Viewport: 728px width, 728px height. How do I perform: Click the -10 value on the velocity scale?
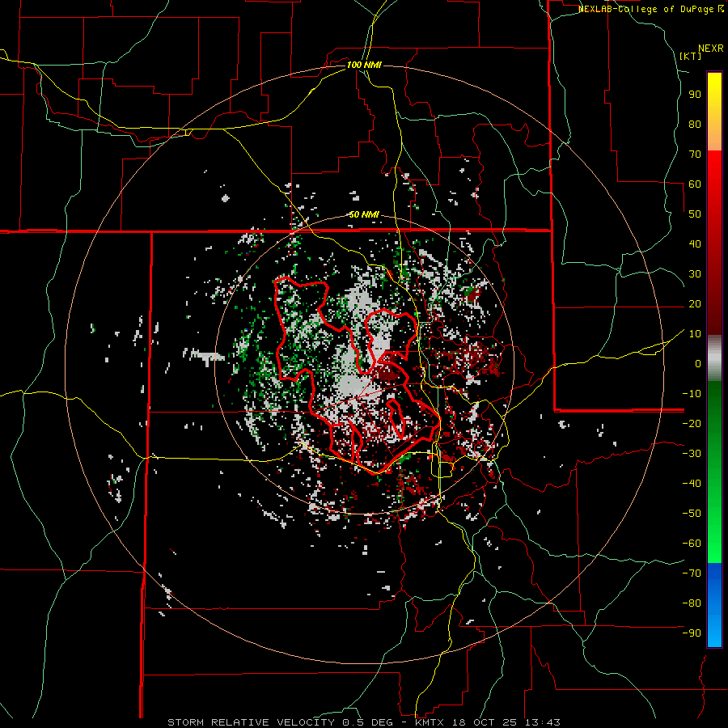click(692, 394)
